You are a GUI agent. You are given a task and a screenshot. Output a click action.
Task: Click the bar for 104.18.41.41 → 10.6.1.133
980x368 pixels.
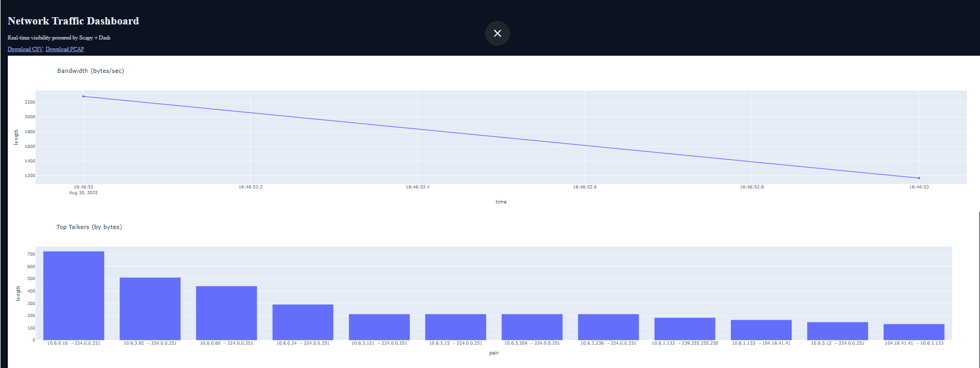pos(914,332)
